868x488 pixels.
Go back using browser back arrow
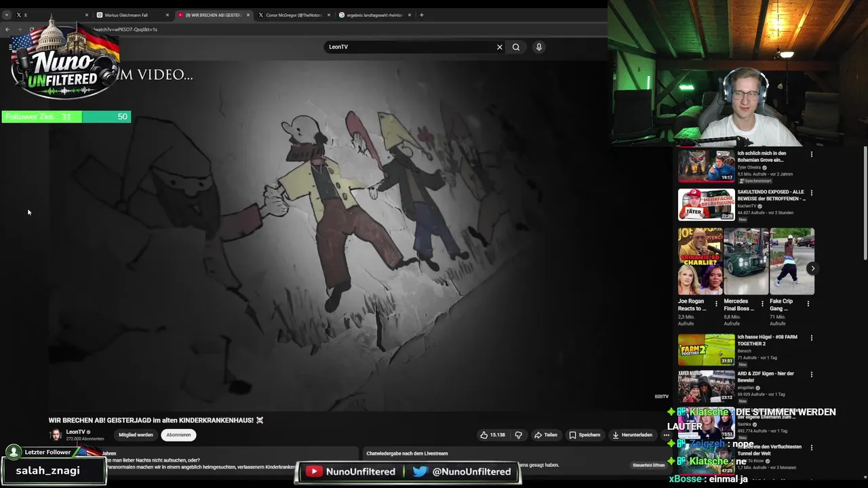point(7,30)
